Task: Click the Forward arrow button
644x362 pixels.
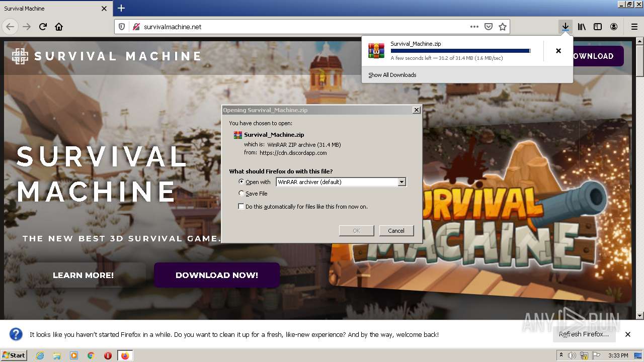Action: point(27,27)
